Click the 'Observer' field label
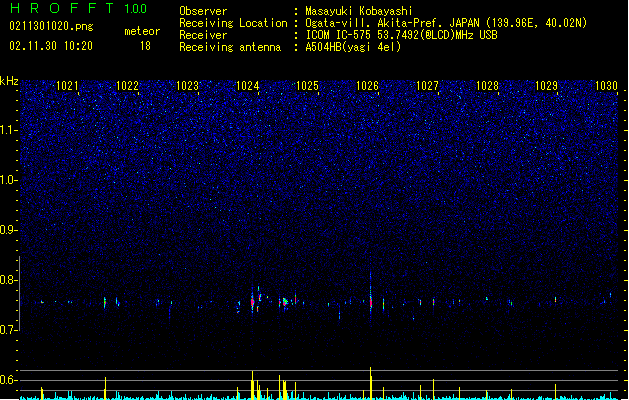The height and width of the screenshot is (400, 629). pyautogui.click(x=203, y=11)
